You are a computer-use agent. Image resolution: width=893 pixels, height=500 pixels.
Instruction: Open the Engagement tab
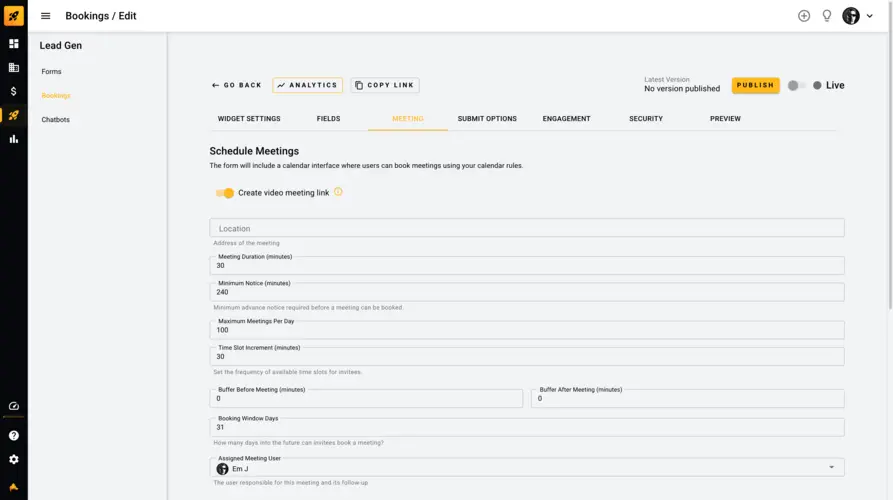coord(566,118)
